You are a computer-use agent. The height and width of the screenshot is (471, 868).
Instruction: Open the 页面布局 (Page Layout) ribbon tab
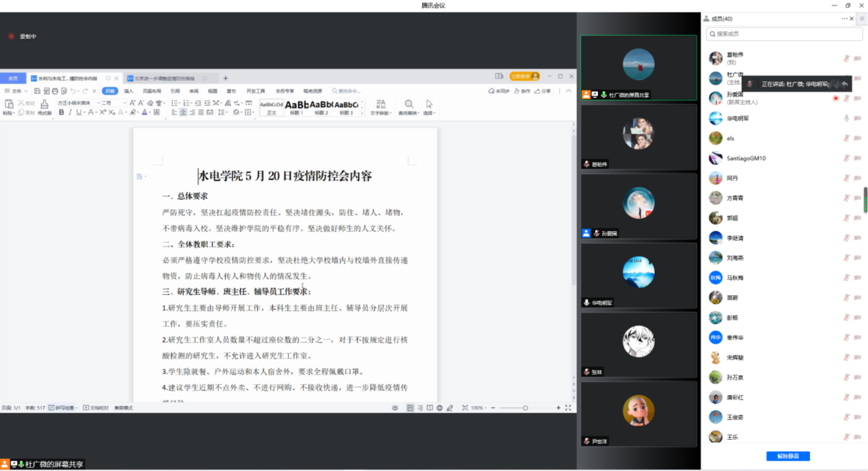click(x=152, y=91)
